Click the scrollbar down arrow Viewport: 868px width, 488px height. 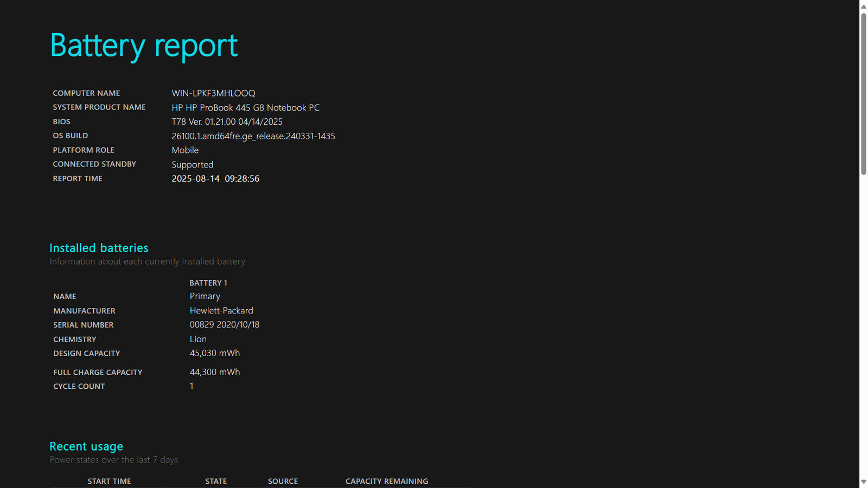click(864, 481)
